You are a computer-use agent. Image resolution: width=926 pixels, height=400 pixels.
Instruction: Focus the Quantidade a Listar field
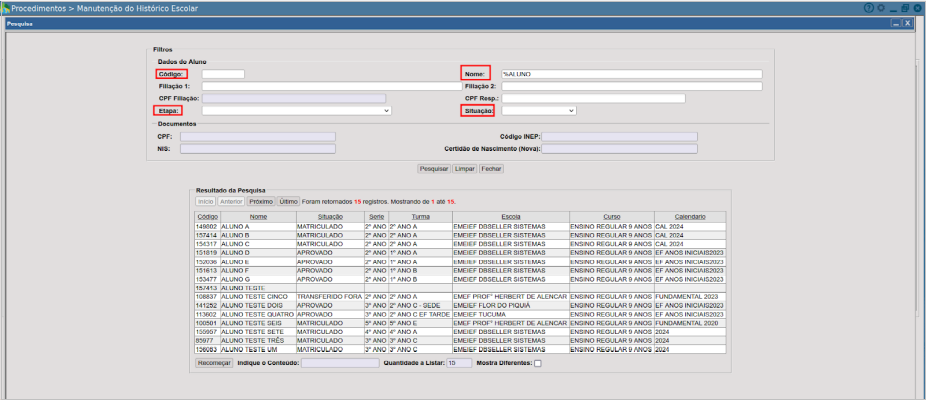(x=458, y=363)
